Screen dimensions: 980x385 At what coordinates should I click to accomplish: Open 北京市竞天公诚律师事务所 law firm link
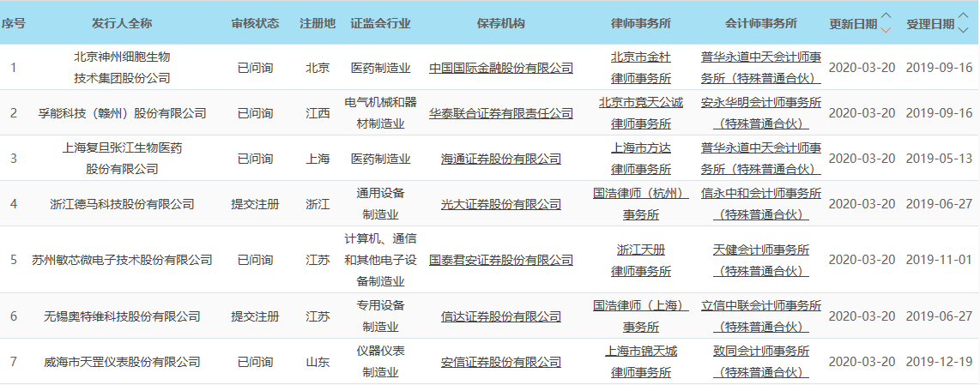click(x=641, y=113)
